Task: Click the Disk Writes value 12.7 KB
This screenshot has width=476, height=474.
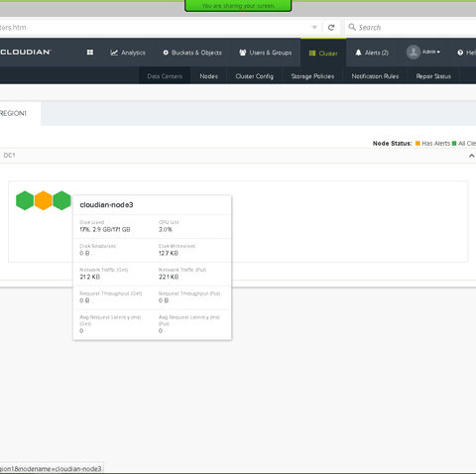Action: point(169,253)
